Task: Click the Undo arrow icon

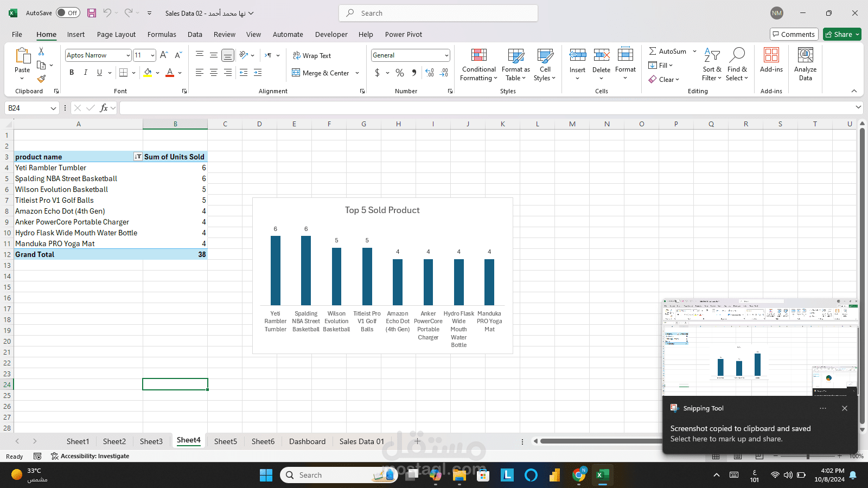Action: click(107, 13)
